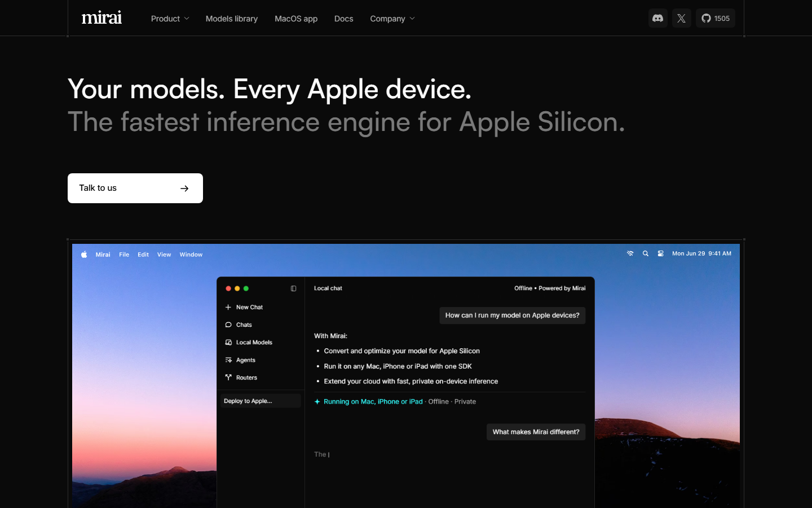Open the Docs menu item

pos(343,19)
